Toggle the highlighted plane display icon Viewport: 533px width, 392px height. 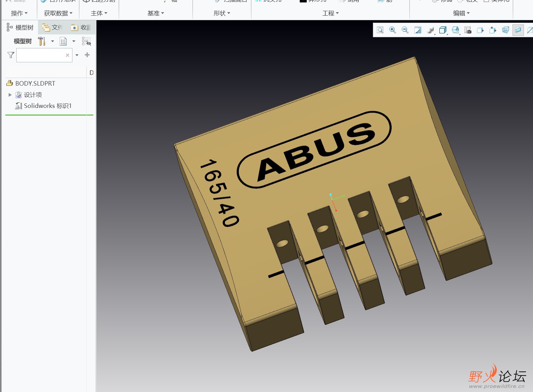(x=518, y=30)
